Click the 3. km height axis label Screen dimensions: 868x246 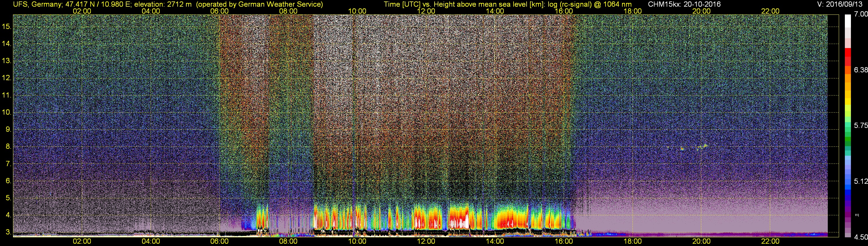pyautogui.click(x=8, y=232)
